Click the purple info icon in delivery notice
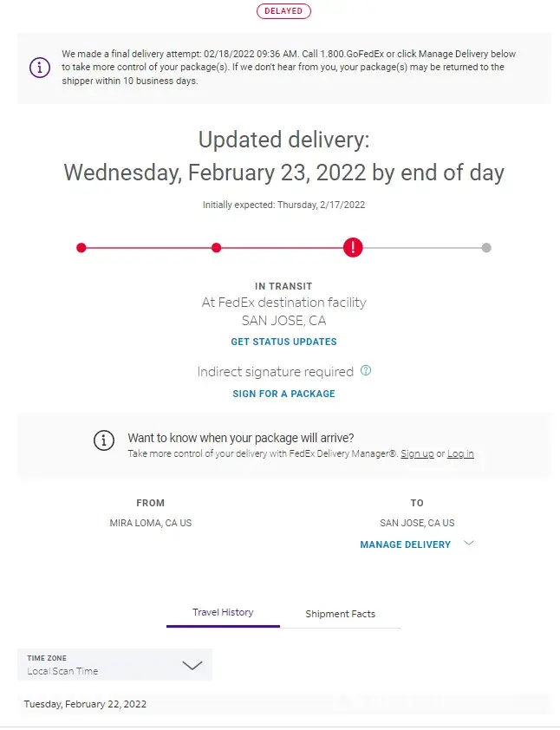 (x=40, y=68)
